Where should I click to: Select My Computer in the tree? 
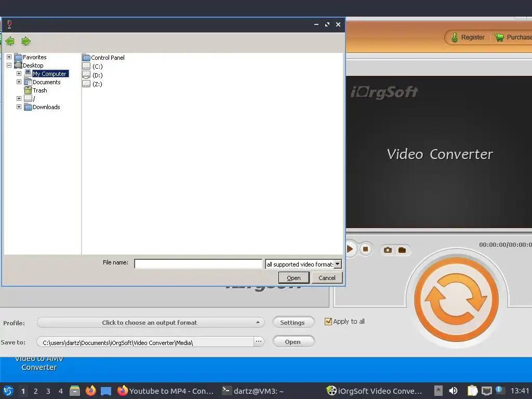coord(50,74)
